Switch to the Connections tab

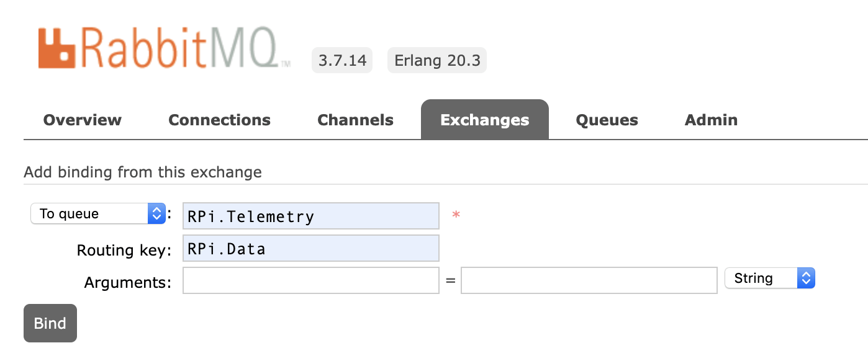point(220,120)
